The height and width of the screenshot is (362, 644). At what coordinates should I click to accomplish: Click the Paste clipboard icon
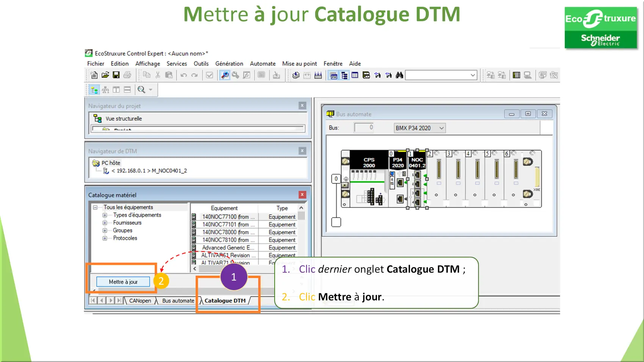click(x=169, y=75)
